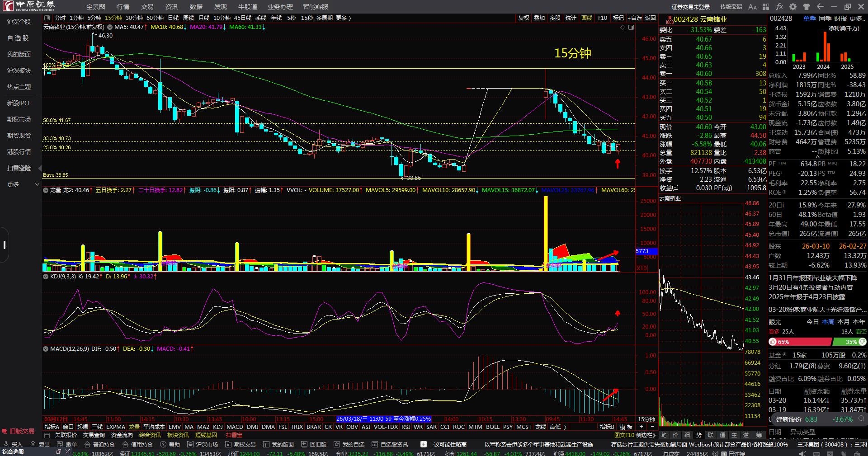Toggle the 统计 statistics option
Image resolution: width=868 pixels, height=456 pixels.
click(571, 18)
